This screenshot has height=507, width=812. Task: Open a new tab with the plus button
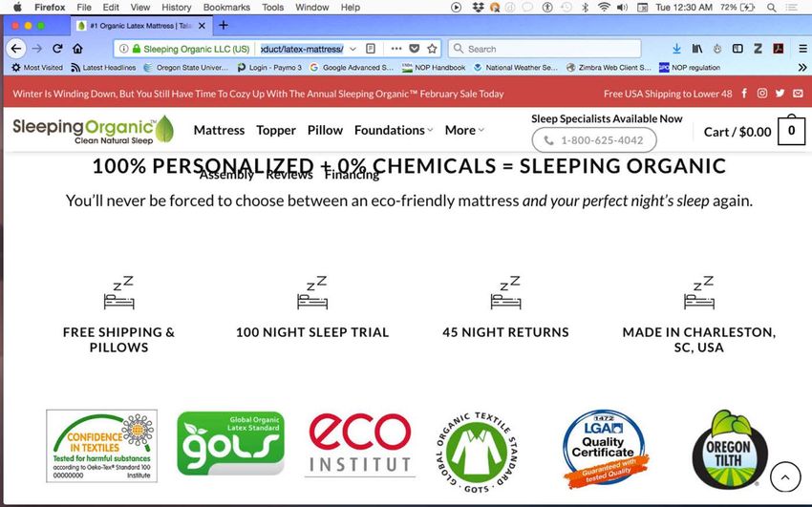coord(224,26)
